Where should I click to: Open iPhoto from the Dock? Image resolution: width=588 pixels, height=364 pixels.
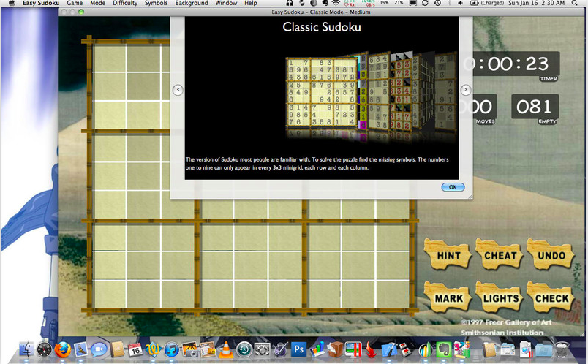[x=189, y=349]
